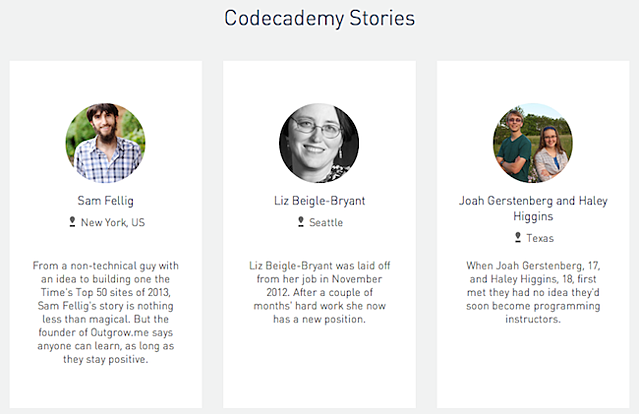Read Sam Fellig's story description paragraph
Viewport: 639px width, 414px height.
click(x=105, y=312)
